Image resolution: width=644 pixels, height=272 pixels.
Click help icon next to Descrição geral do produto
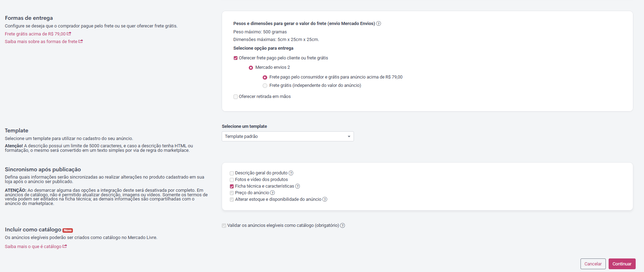[x=291, y=173]
